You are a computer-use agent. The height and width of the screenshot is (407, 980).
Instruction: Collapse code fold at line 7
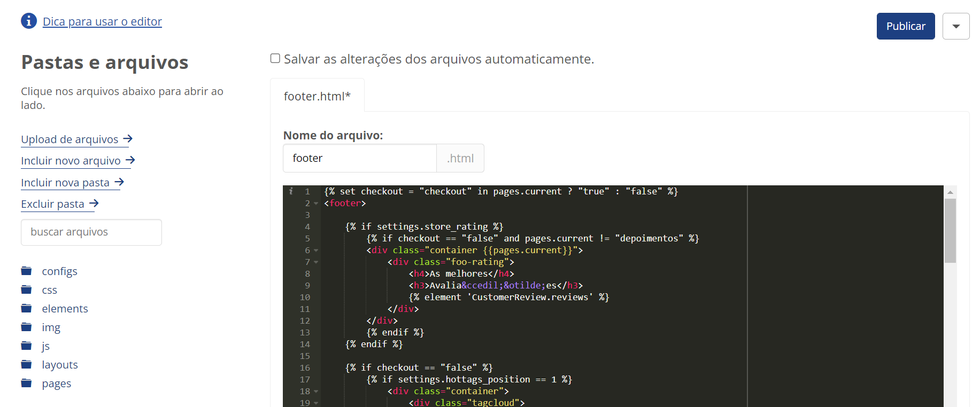[316, 262]
